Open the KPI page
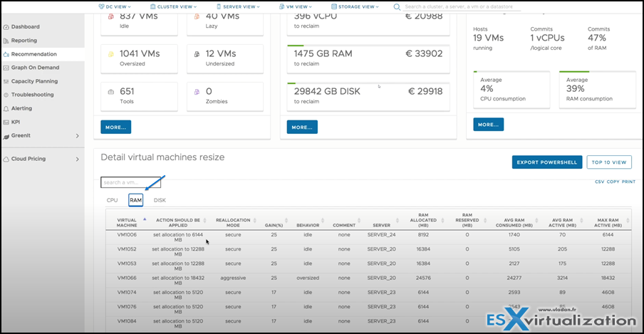This screenshot has height=334, width=644. coord(16,122)
